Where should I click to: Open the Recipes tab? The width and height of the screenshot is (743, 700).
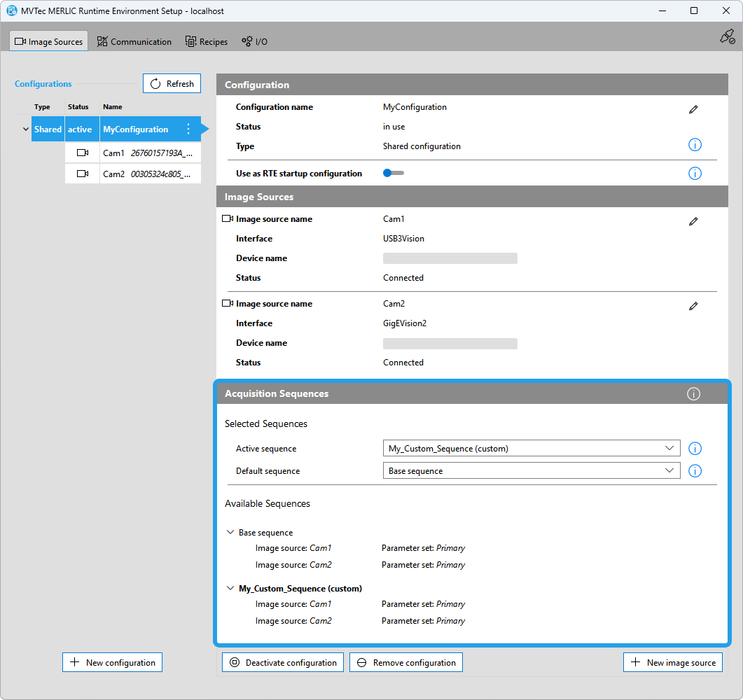207,42
